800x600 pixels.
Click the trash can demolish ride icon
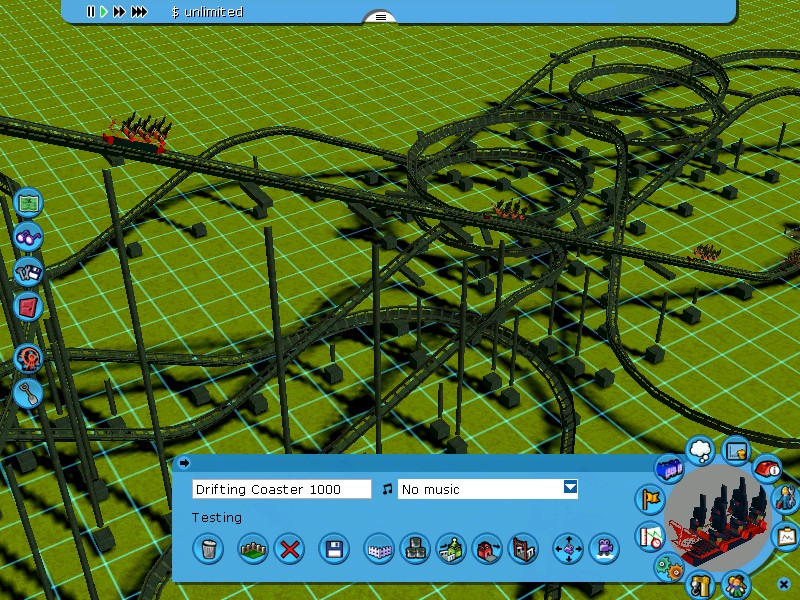(x=208, y=548)
